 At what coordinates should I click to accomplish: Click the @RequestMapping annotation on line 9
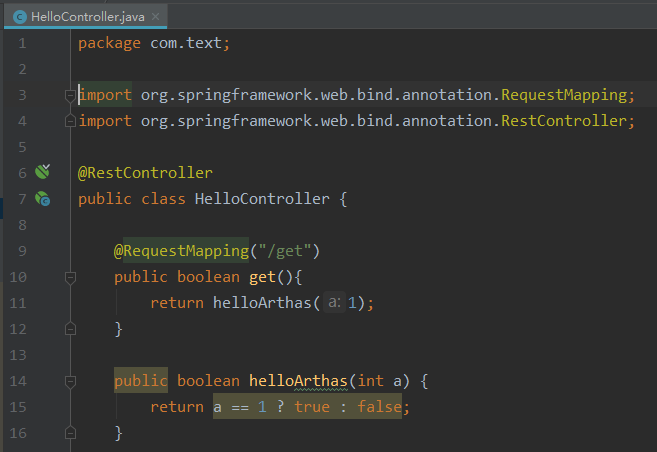181,251
